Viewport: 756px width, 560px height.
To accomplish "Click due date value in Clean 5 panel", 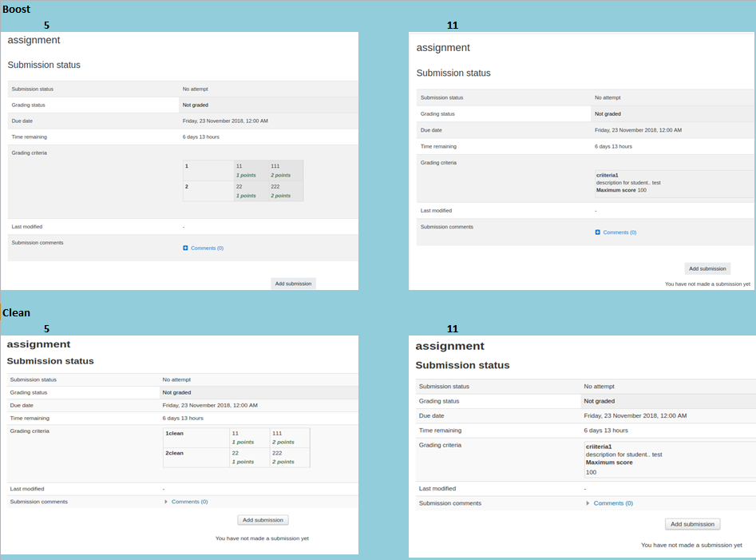I will tap(210, 405).
